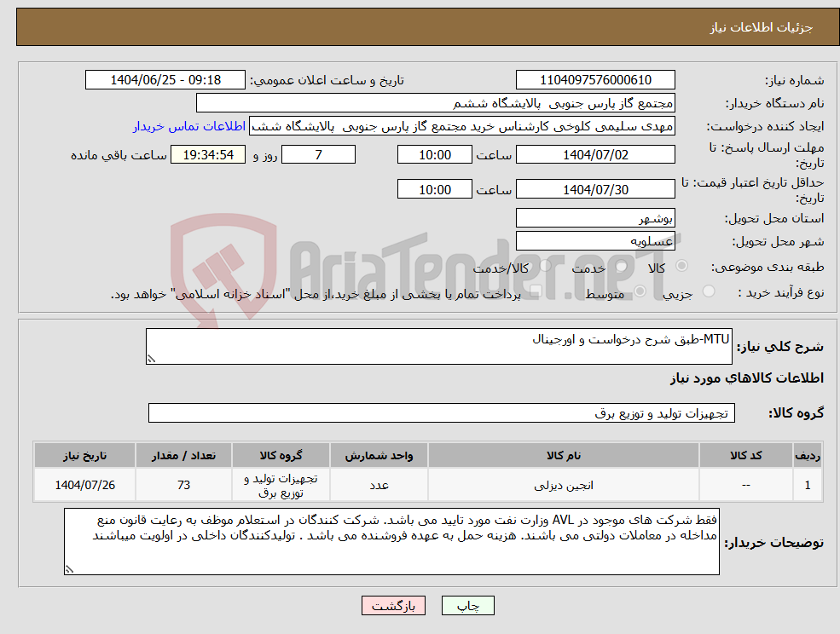
Task: Click the announcement date field 1404/06/25 - 09:18
Action: point(165,79)
